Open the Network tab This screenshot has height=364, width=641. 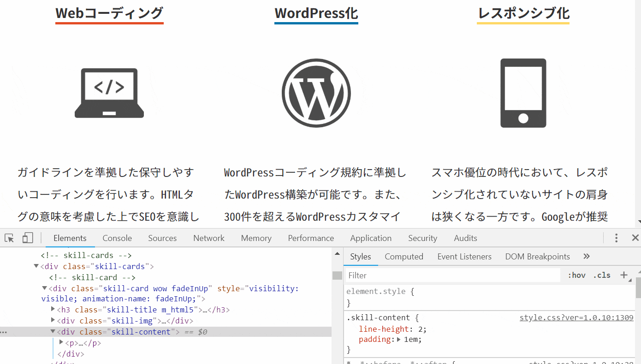point(209,238)
